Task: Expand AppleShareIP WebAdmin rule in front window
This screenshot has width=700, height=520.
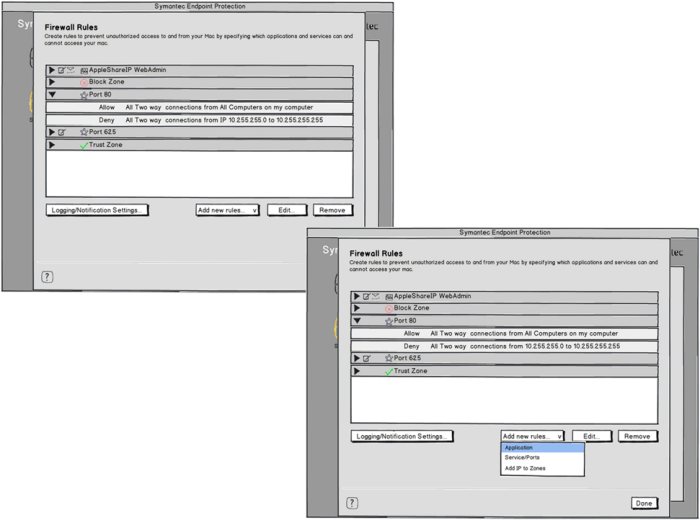Action: [x=357, y=296]
